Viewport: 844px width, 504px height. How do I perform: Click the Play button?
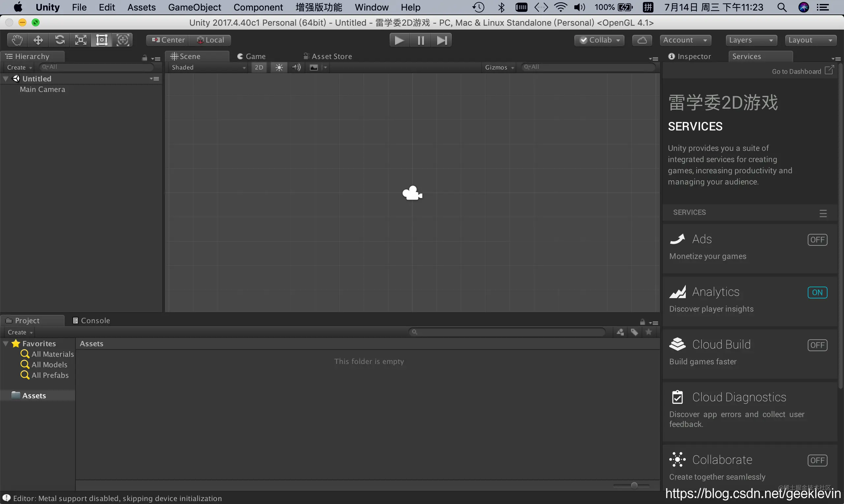click(x=399, y=40)
